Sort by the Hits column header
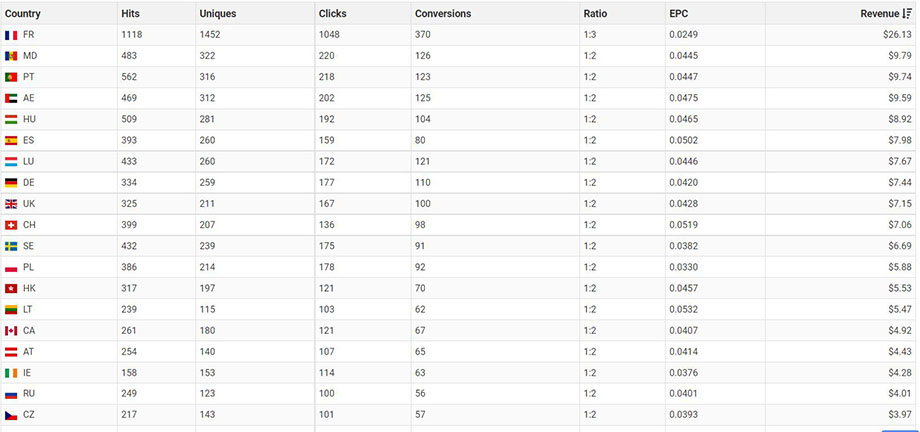Viewport: 920px width, 432px height. [x=131, y=13]
